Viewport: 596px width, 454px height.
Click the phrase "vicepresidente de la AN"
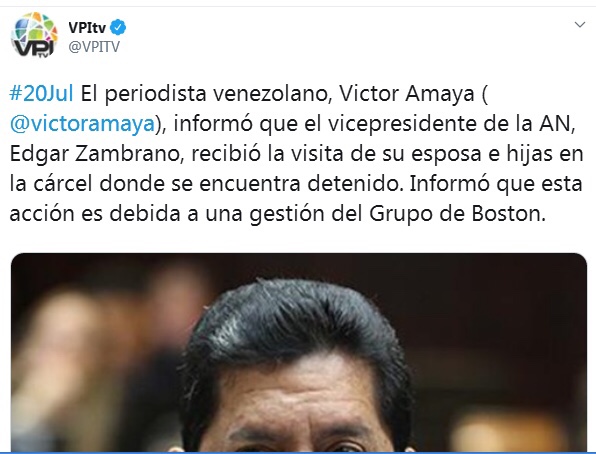[449, 124]
